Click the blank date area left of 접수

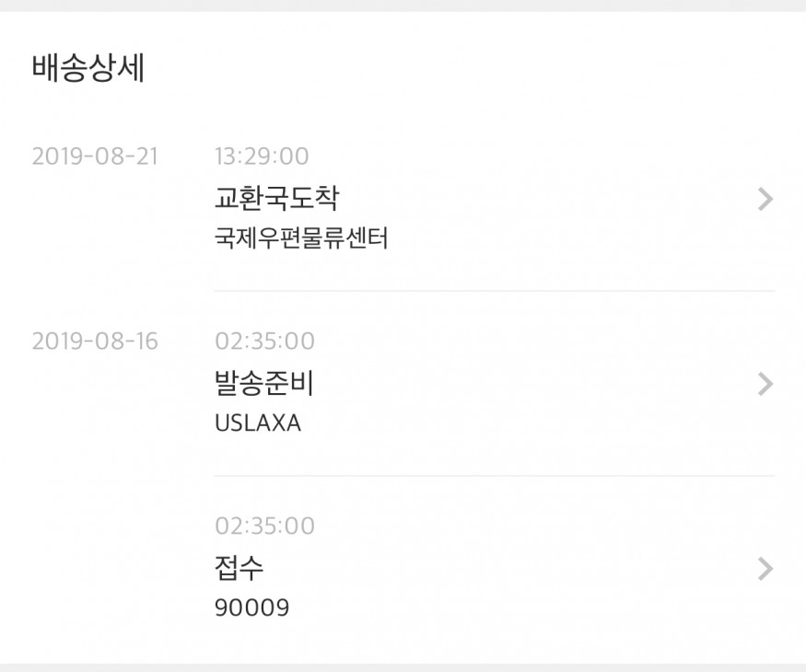[x=95, y=552]
